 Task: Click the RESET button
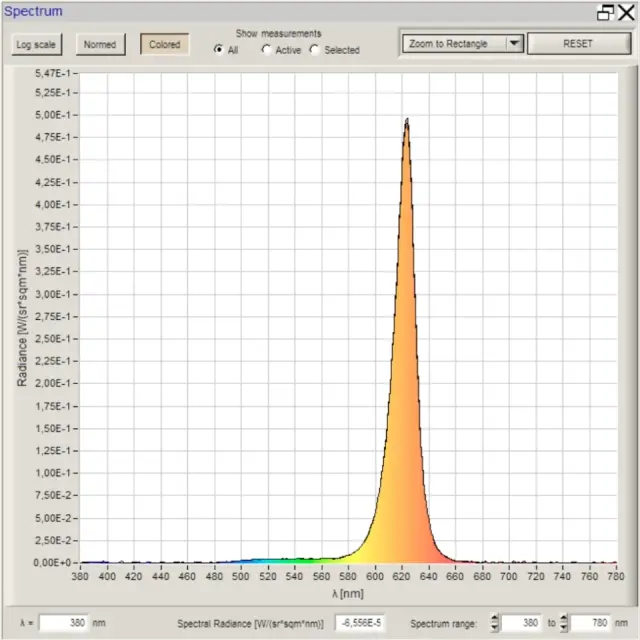pyautogui.click(x=579, y=44)
